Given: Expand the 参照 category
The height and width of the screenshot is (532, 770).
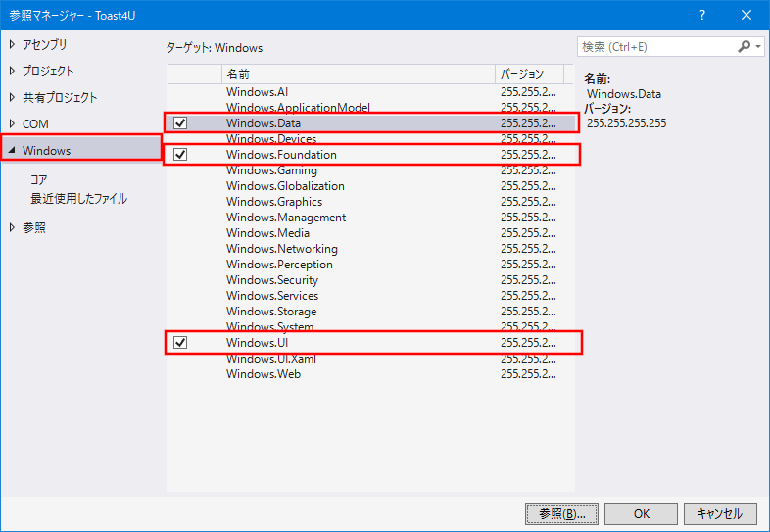Looking at the screenshot, I should coord(12,227).
